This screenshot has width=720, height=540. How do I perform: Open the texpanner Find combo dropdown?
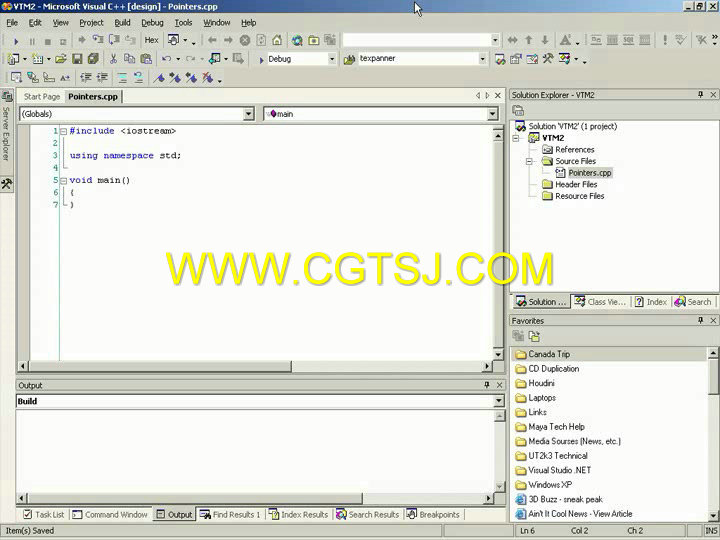click(482, 59)
